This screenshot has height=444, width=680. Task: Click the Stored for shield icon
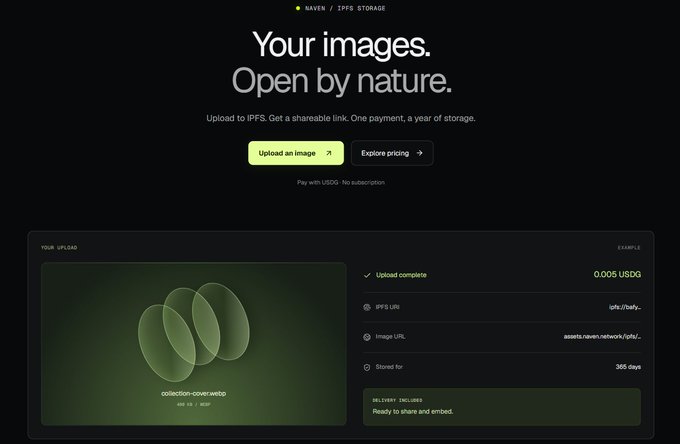[367, 367]
